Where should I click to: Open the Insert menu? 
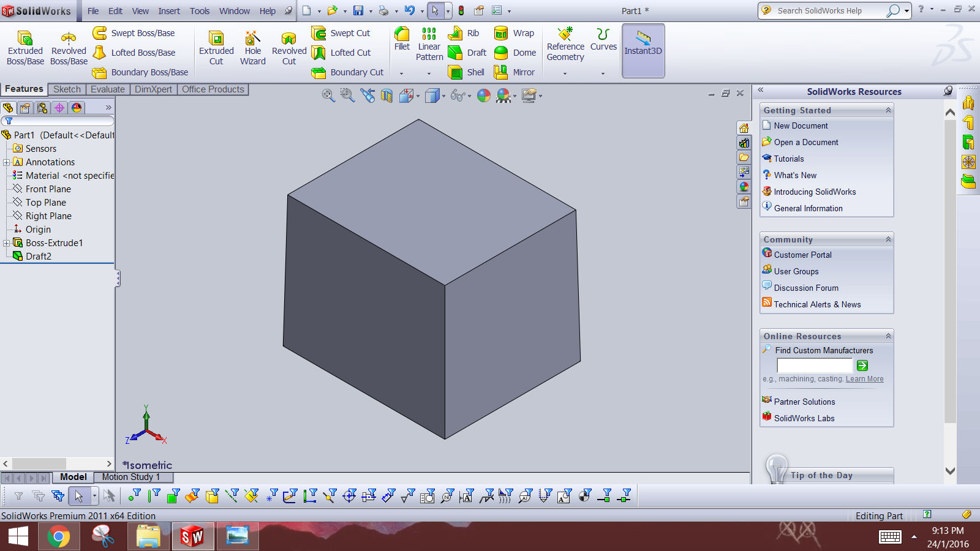click(x=168, y=10)
